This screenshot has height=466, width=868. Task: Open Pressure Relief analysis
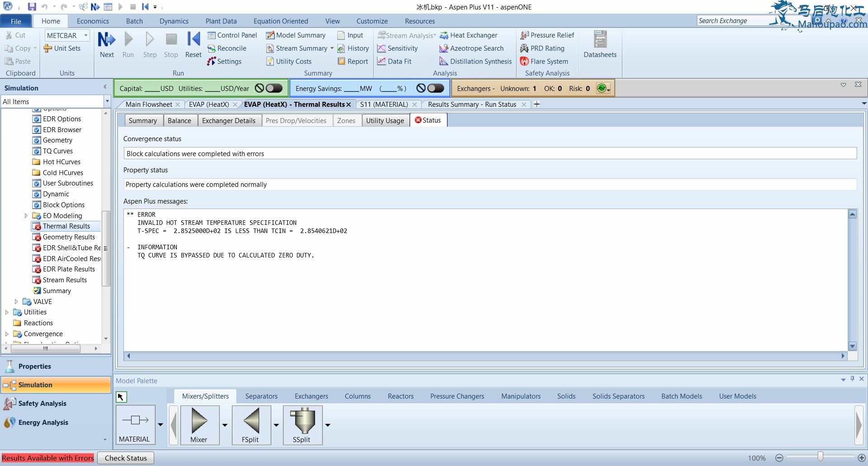click(x=547, y=35)
